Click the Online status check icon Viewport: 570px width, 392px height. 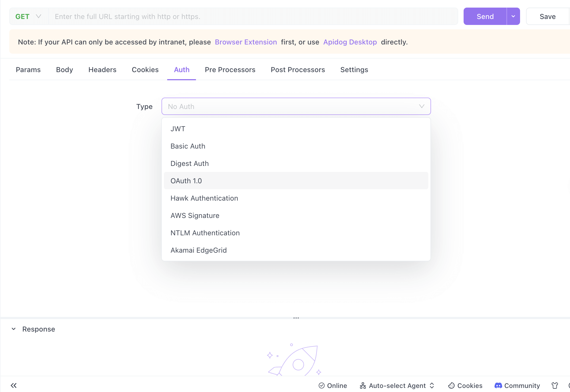322,385
